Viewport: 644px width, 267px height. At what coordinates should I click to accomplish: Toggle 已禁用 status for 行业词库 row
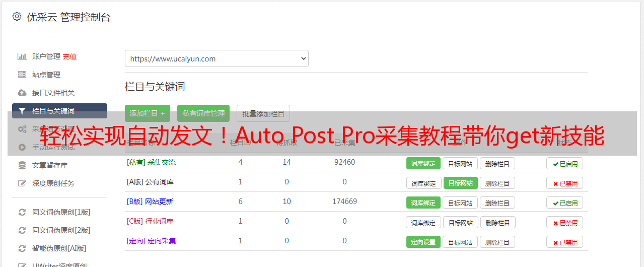point(564,222)
